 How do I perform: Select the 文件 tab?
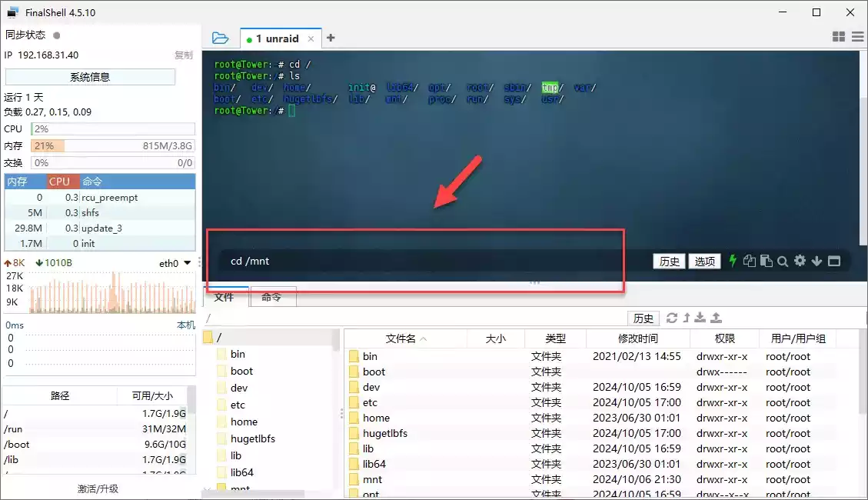pyautogui.click(x=224, y=298)
